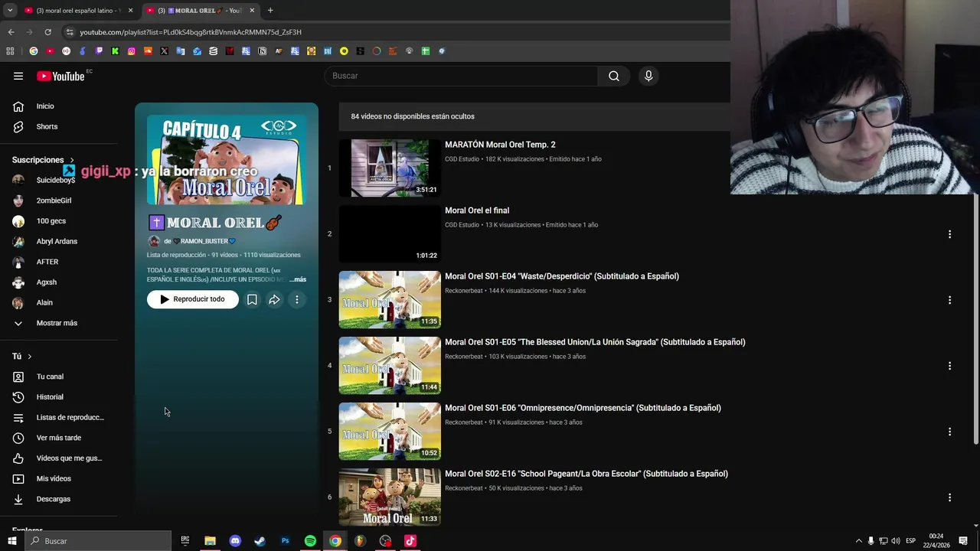
Task: Open Chrome site information icon
Action: pos(70,32)
